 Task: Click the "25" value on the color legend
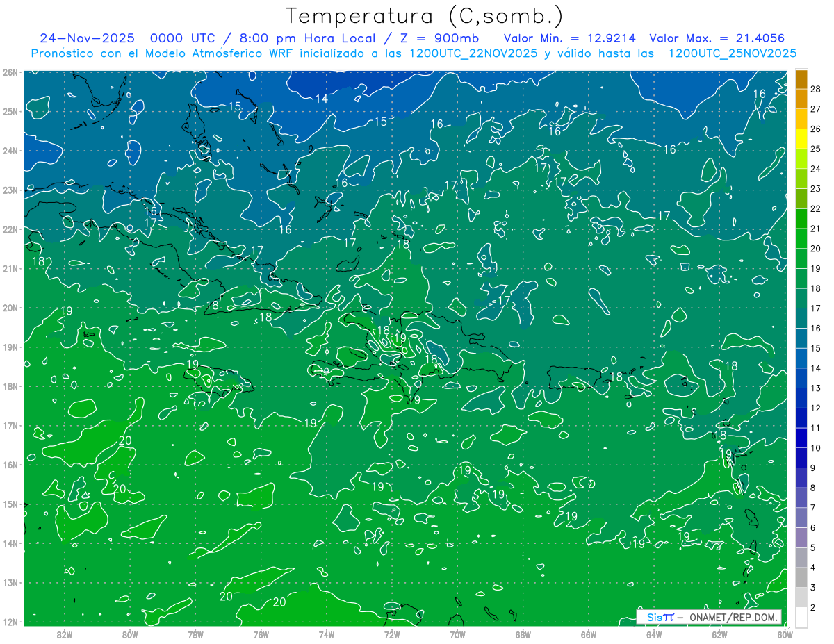[x=816, y=149]
